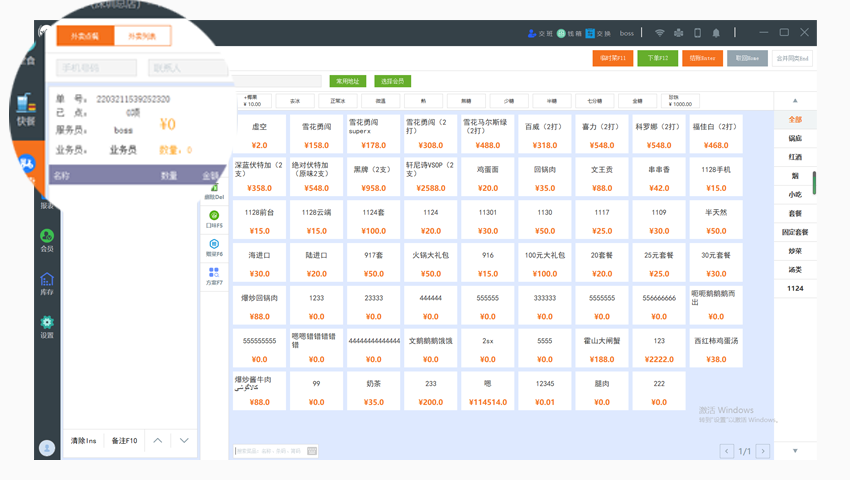The width and height of the screenshot is (850, 480).
Task: Select the 固定套餐 category
Action: (x=795, y=232)
